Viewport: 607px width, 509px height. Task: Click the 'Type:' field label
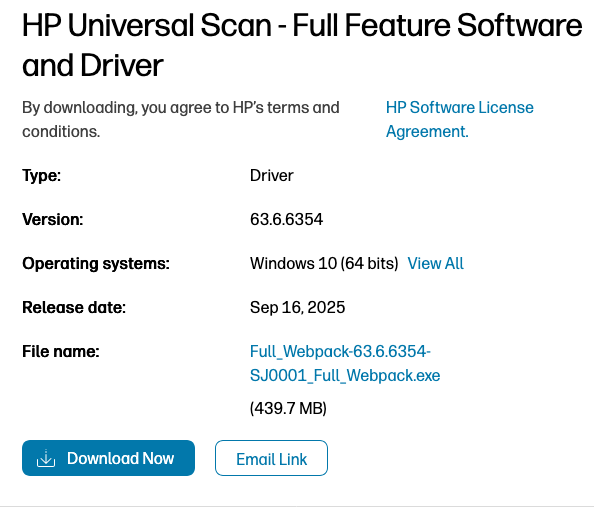coord(42,176)
